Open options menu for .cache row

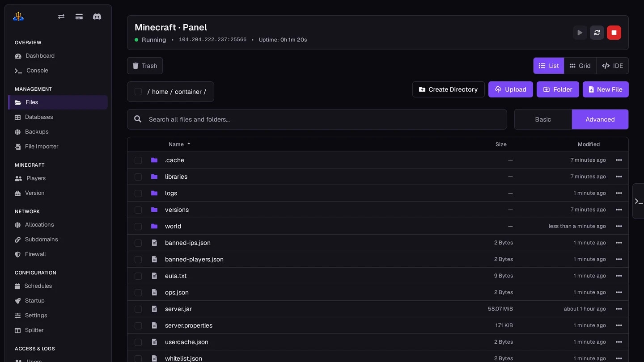pyautogui.click(x=619, y=160)
